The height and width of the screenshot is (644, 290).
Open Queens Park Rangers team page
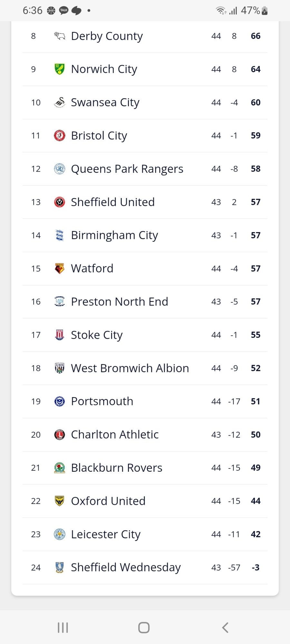[127, 169]
